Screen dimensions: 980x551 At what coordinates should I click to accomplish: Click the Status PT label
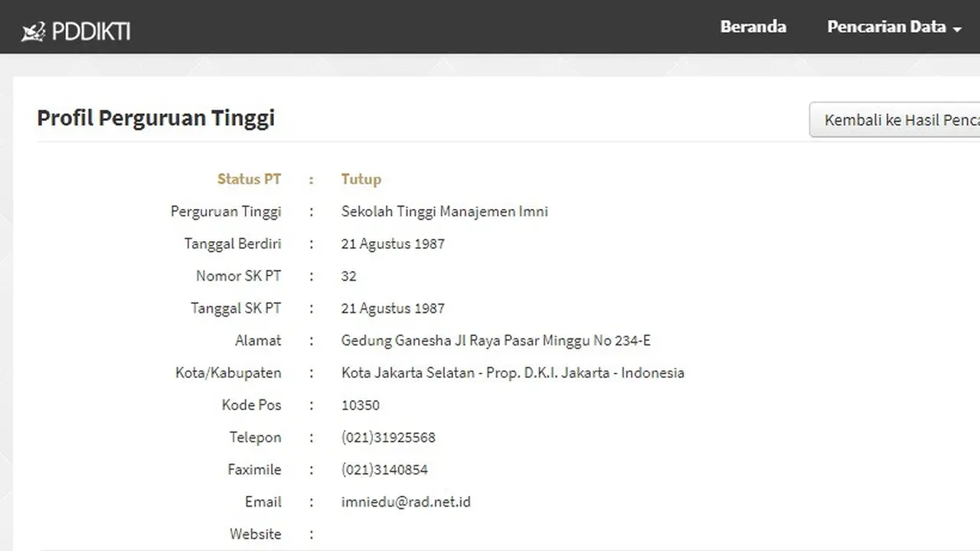pyautogui.click(x=249, y=179)
